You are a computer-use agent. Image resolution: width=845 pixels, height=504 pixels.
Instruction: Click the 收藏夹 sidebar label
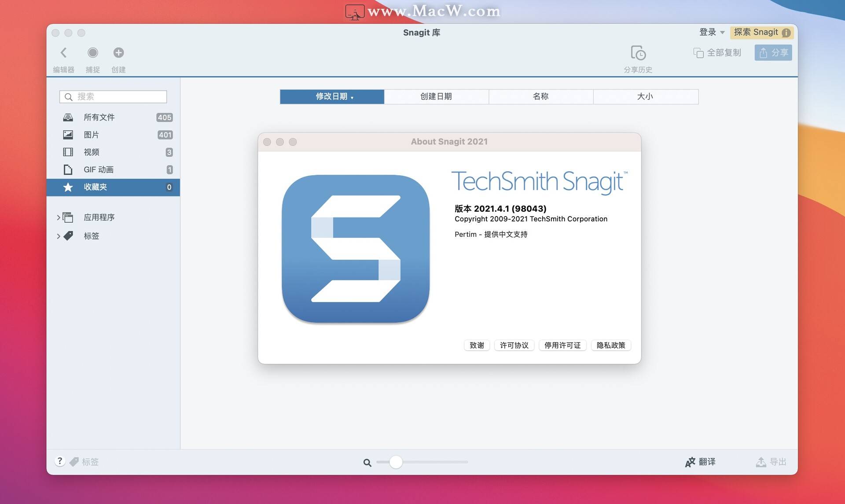click(96, 187)
